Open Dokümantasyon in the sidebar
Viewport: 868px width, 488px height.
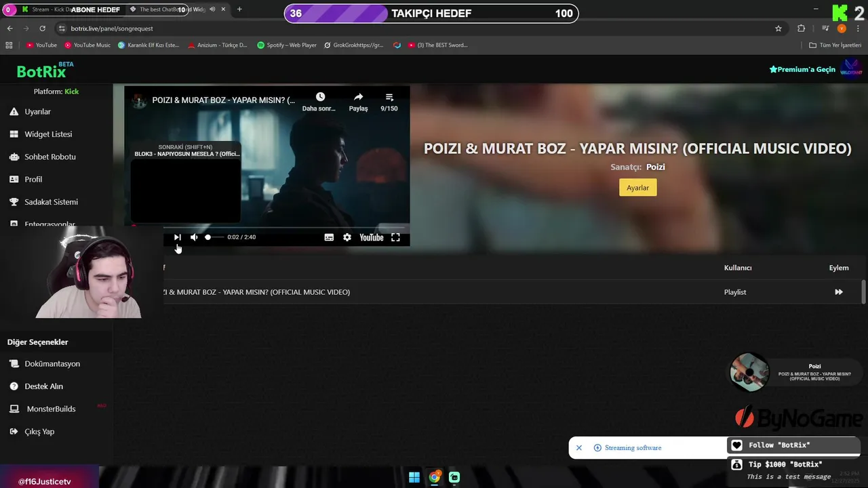52,364
